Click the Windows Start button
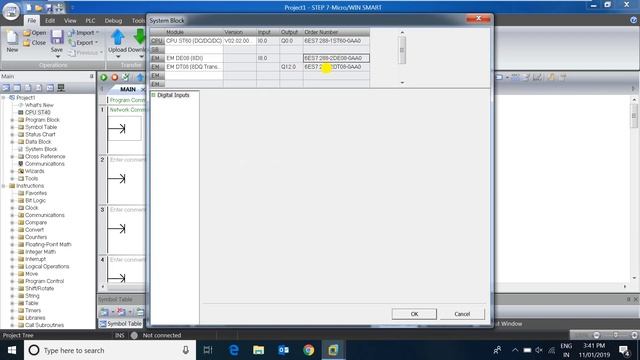640x360 pixels. pos(12,350)
